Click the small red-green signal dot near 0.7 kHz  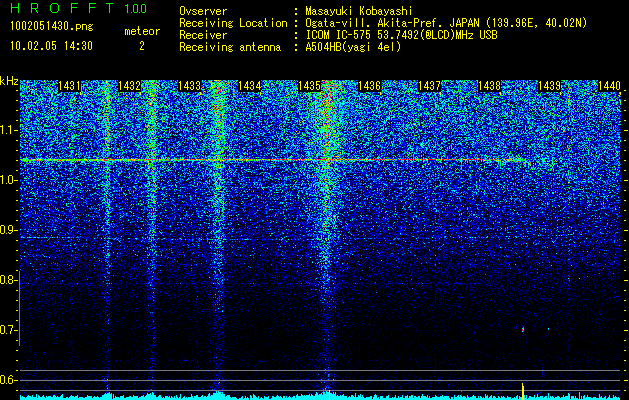coord(523,330)
